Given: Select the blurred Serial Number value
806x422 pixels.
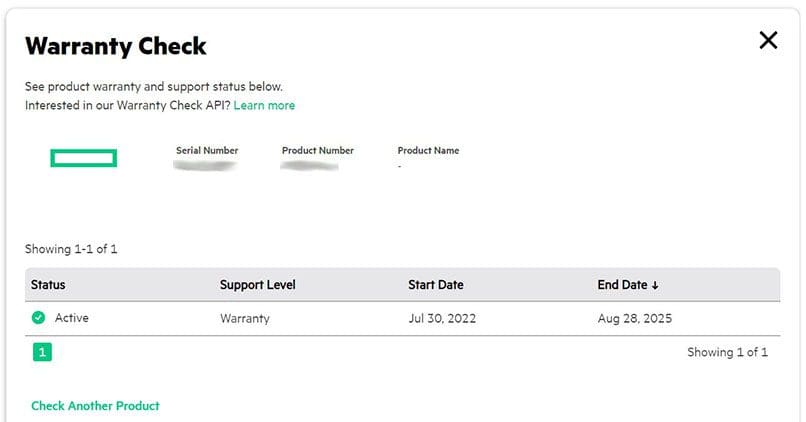Looking at the screenshot, I should [204, 165].
